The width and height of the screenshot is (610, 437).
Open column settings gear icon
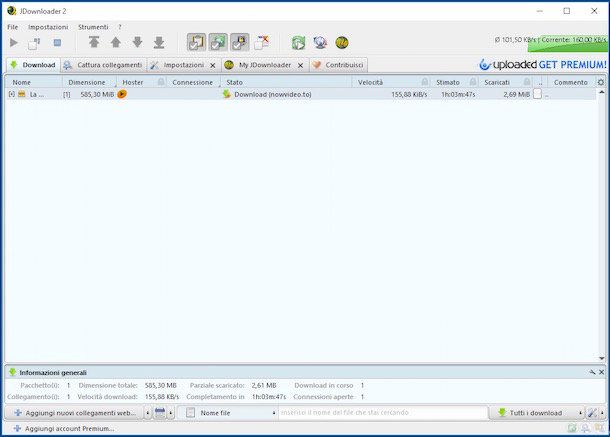601,82
